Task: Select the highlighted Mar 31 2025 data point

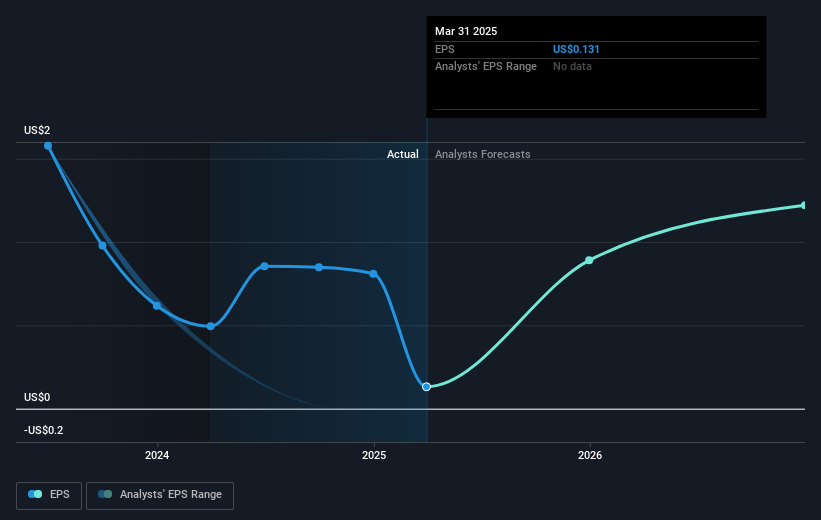Action: pos(426,386)
